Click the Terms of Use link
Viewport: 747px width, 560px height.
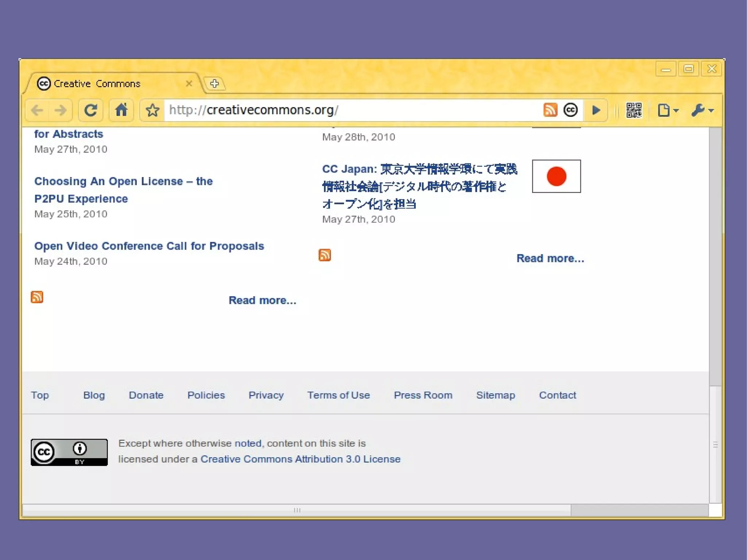click(338, 395)
